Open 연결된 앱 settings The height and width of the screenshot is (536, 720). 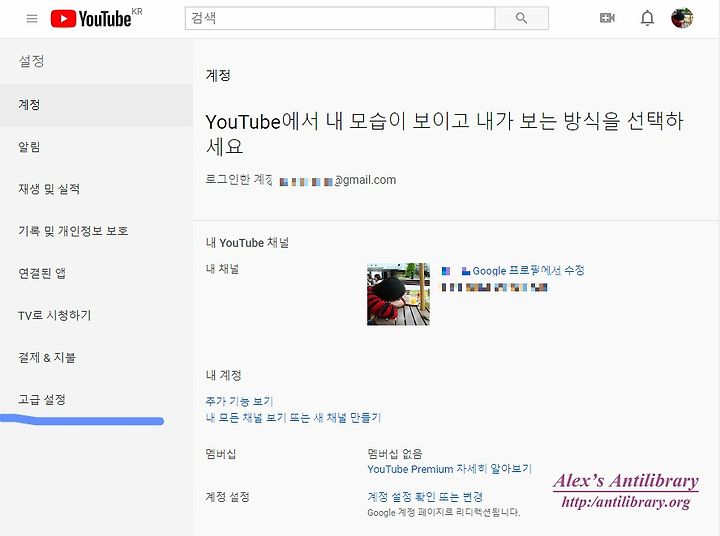click(96, 273)
